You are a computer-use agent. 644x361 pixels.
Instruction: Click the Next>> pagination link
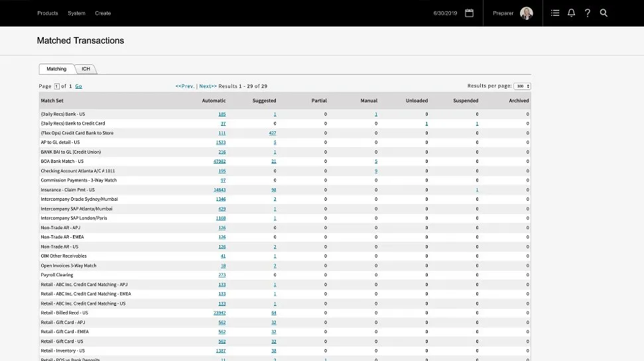[208, 86]
